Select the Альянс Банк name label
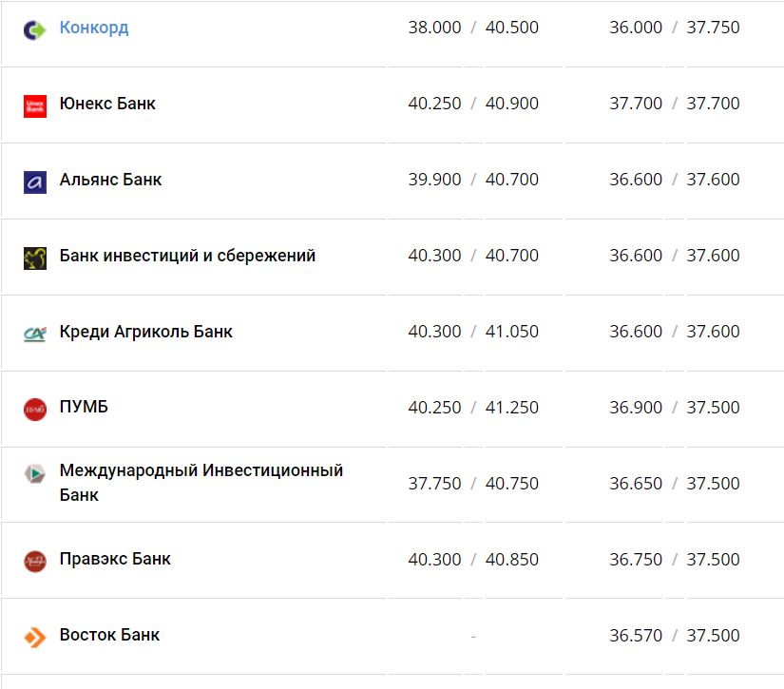The width and height of the screenshot is (784, 689). [x=109, y=179]
